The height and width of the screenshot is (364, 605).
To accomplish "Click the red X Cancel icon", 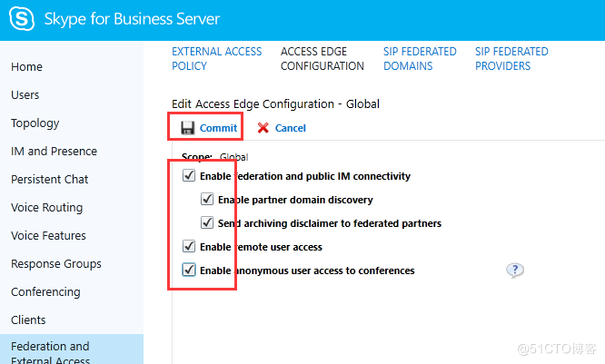I will (x=263, y=128).
